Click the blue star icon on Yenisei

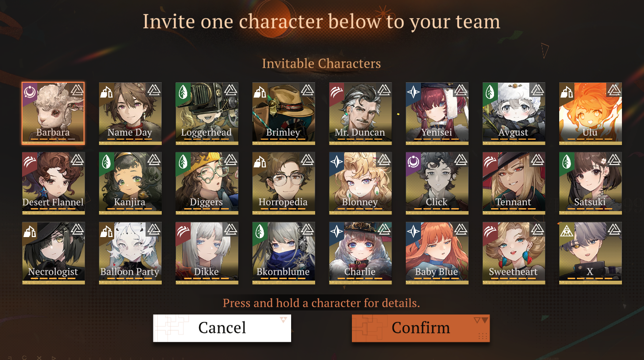pos(413,91)
